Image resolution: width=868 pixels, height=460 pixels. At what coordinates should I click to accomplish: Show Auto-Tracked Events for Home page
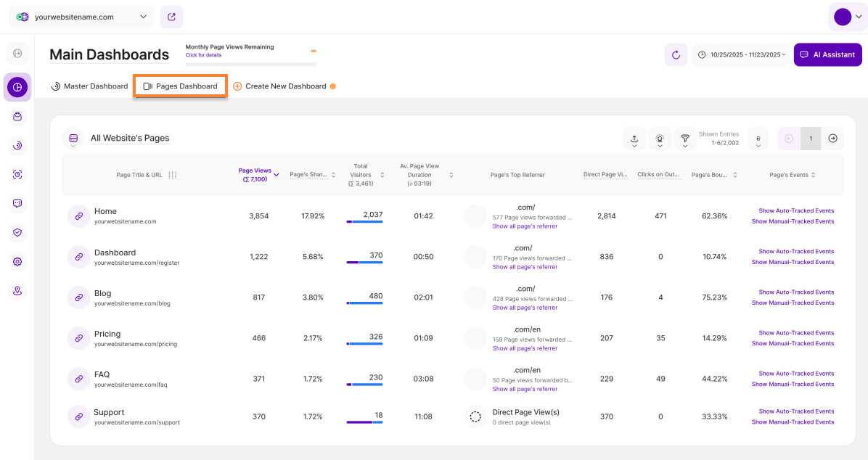795,211
